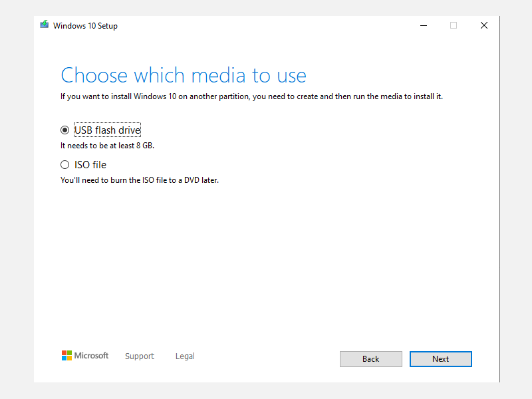This screenshot has width=532, height=399.
Task: Click the Windows 10 Setup title bar icon
Action: (x=45, y=25)
